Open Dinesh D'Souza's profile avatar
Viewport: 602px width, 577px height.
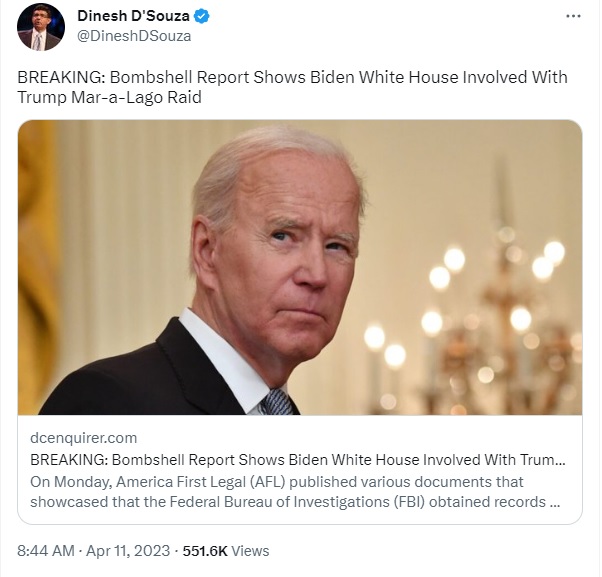point(41,27)
